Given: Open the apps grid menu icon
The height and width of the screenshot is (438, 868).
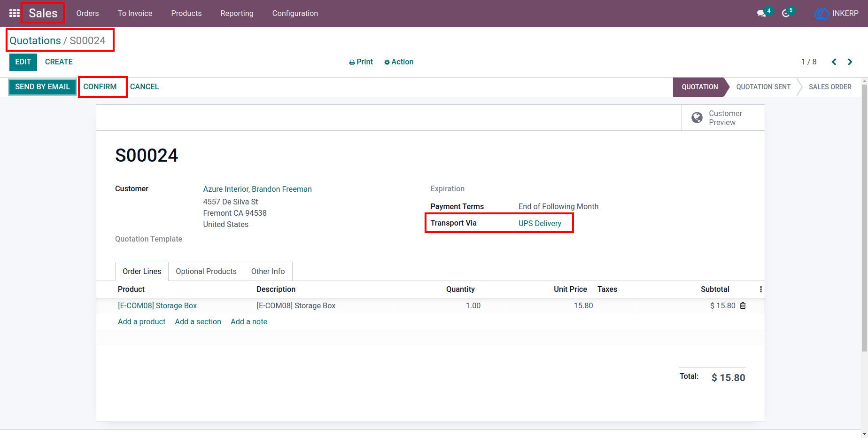Looking at the screenshot, I should 15,13.
